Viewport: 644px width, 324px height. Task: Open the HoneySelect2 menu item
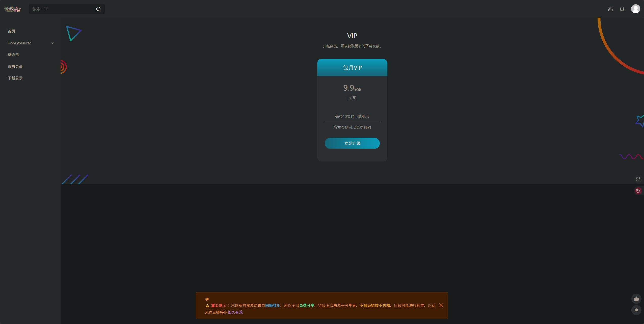[x=19, y=43]
